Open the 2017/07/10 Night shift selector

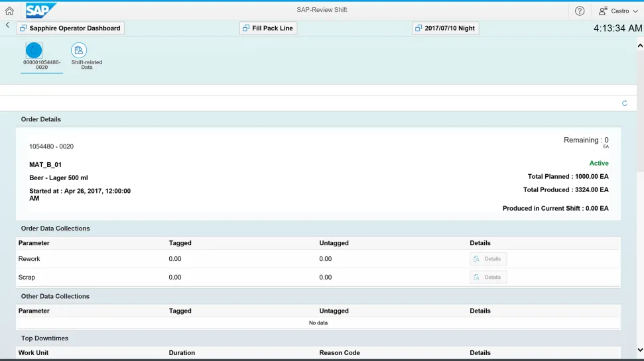tap(445, 28)
